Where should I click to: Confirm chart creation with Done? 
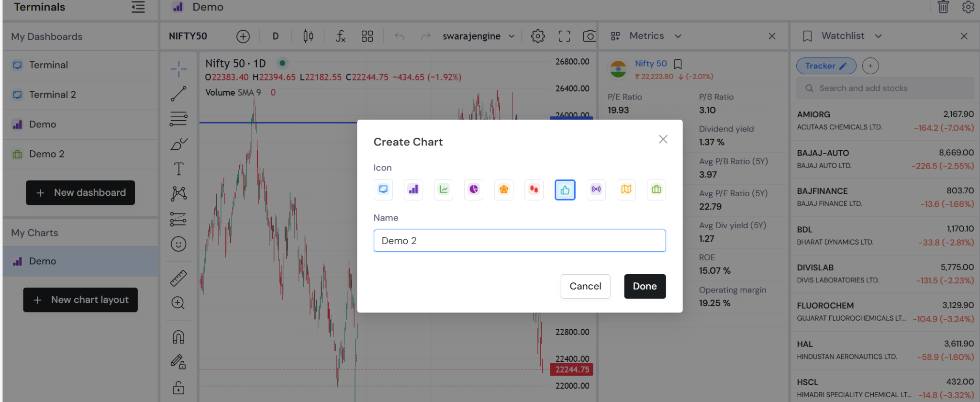click(645, 286)
